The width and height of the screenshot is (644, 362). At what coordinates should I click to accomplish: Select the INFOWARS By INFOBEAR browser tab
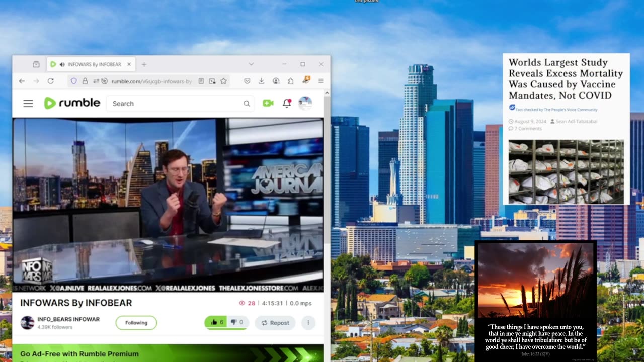pos(91,64)
